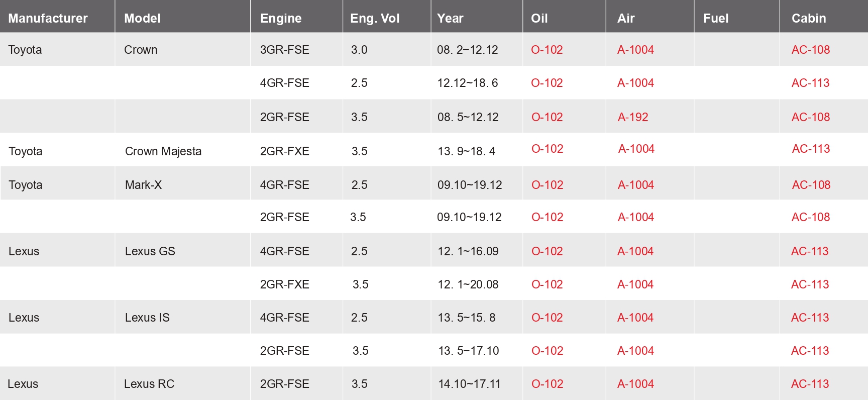This screenshot has width=868, height=400.
Task: Click 3.5 engine volume in Lexus RC row
Action: pos(360,384)
